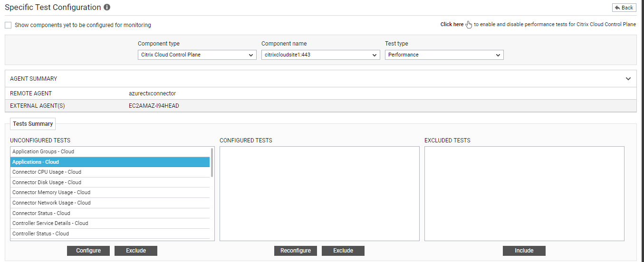This screenshot has width=644, height=262.
Task: Click the info icon beside Specific Test Configuration
Action: [107, 8]
